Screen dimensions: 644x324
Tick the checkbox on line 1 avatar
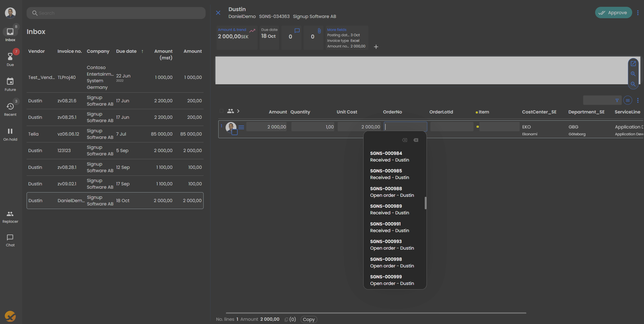click(x=235, y=132)
